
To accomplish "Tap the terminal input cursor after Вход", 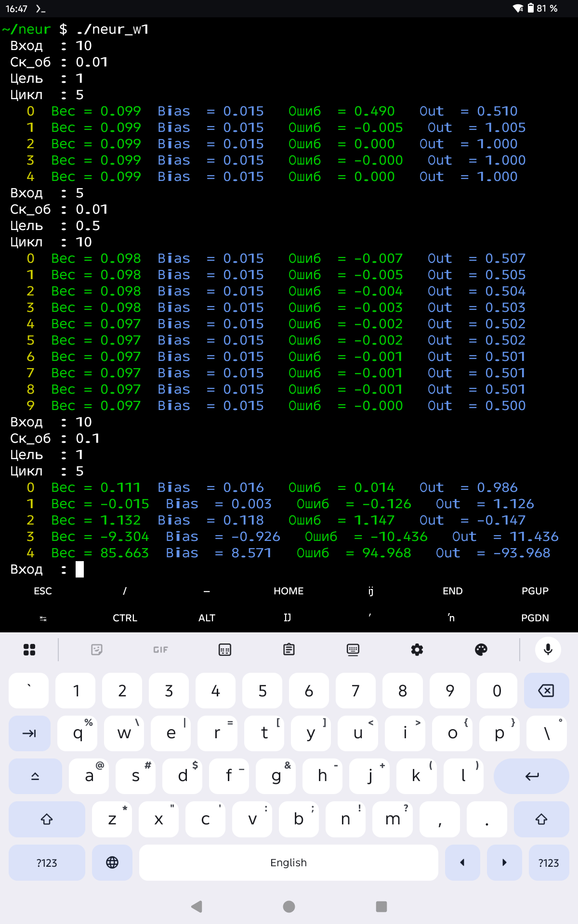I will (x=79, y=569).
